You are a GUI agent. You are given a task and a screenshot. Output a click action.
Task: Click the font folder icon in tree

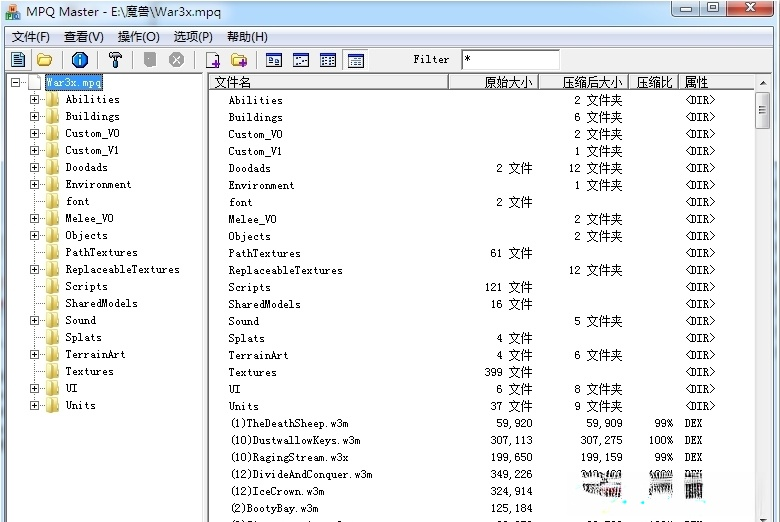tap(52, 202)
